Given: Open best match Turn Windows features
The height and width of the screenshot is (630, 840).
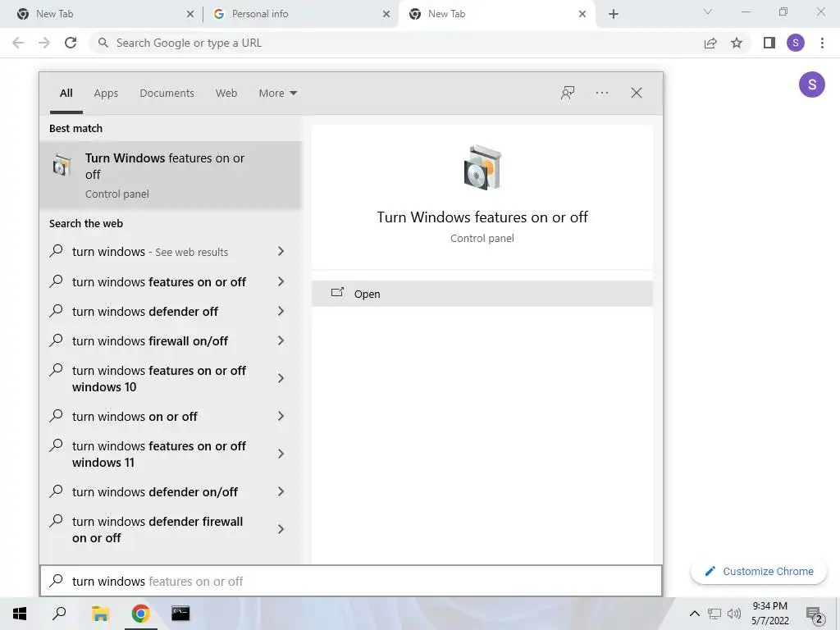Looking at the screenshot, I should pyautogui.click(x=171, y=176).
